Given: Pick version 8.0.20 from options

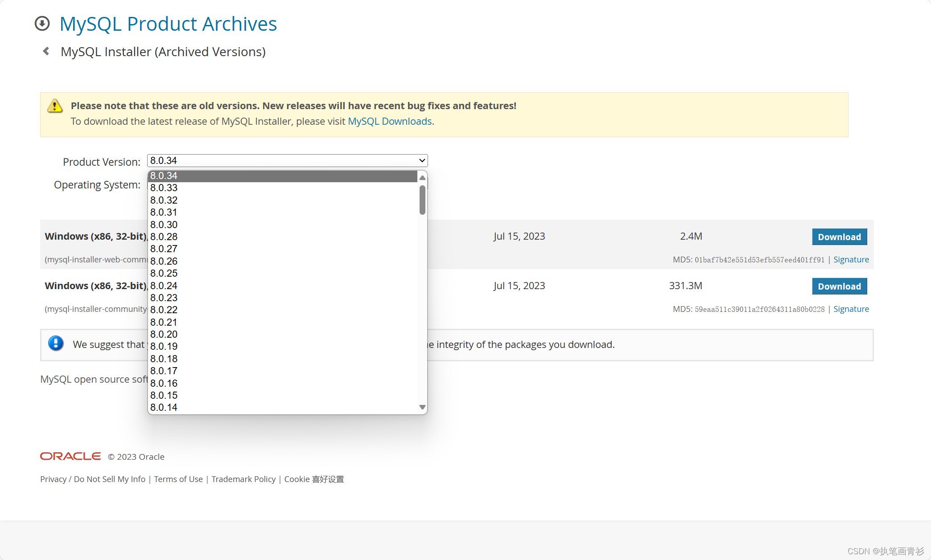Looking at the screenshot, I should pos(164,334).
